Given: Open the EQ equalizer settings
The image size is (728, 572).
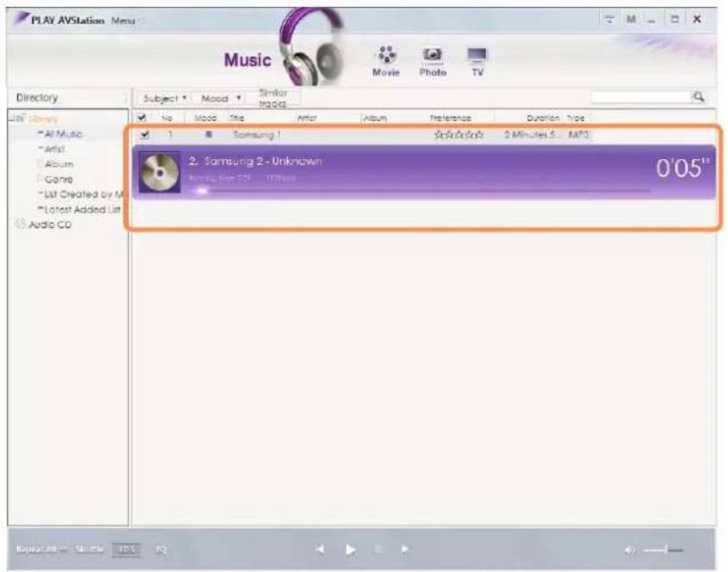Looking at the screenshot, I should tap(161, 550).
